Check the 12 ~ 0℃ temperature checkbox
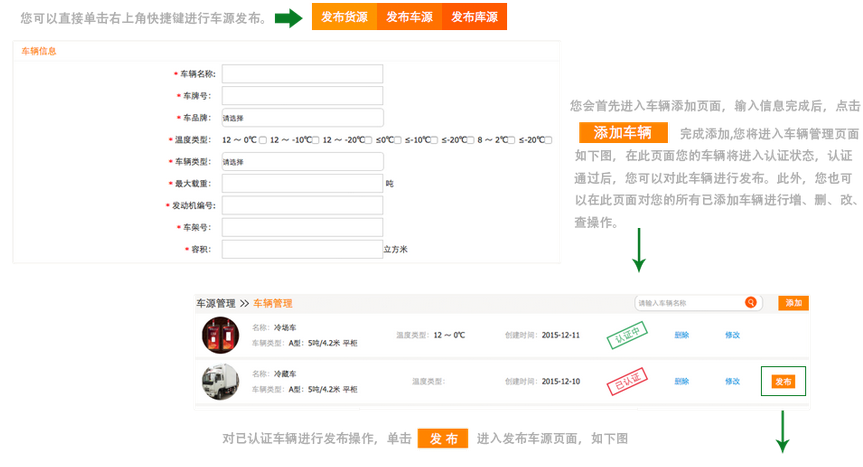Screen dimensions: 863x467 (x=262, y=140)
